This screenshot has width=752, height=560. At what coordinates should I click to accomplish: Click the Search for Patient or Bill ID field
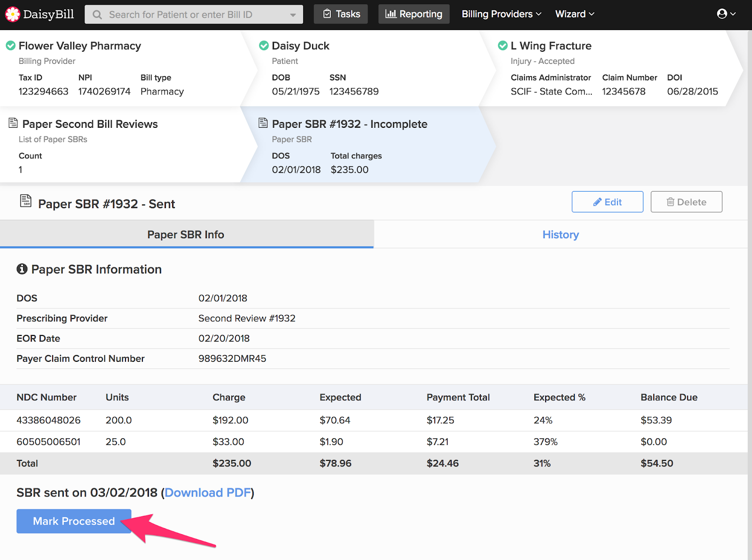[194, 15]
